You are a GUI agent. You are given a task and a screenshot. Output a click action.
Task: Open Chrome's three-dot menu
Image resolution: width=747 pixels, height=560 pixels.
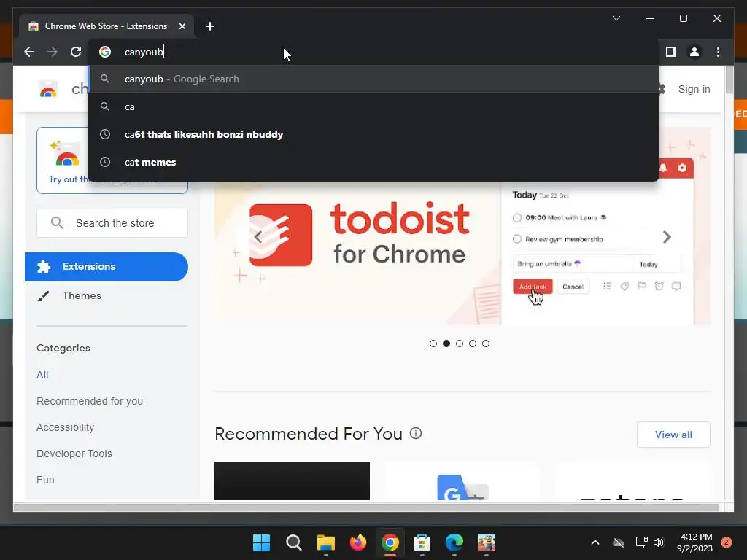tap(718, 52)
